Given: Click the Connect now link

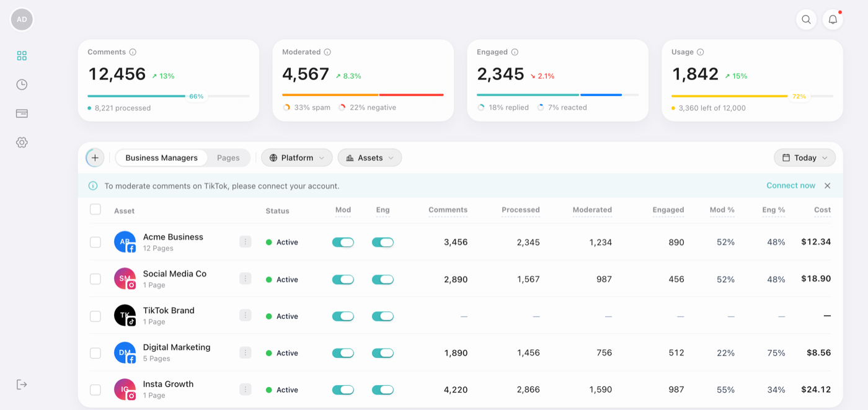Looking at the screenshot, I should pyautogui.click(x=790, y=185).
